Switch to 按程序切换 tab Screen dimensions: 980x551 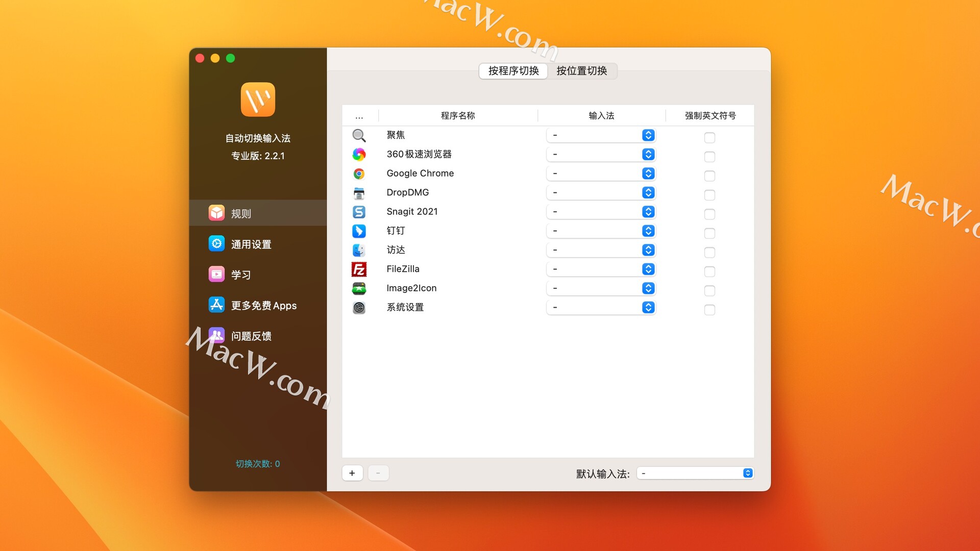(x=513, y=71)
